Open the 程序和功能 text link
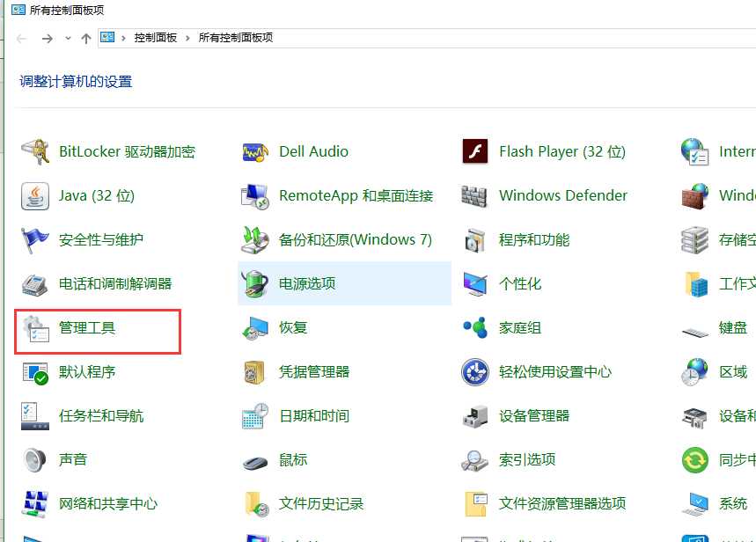Viewport: 756px width, 542px height. [533, 239]
